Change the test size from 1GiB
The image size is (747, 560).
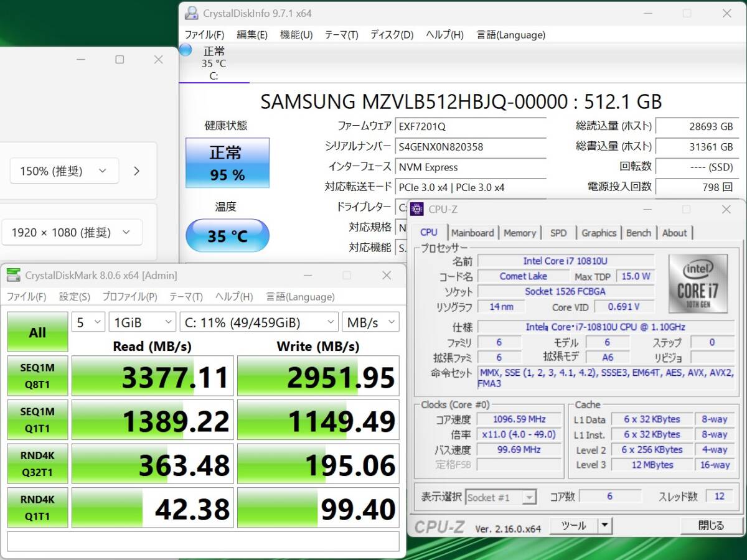(x=142, y=322)
